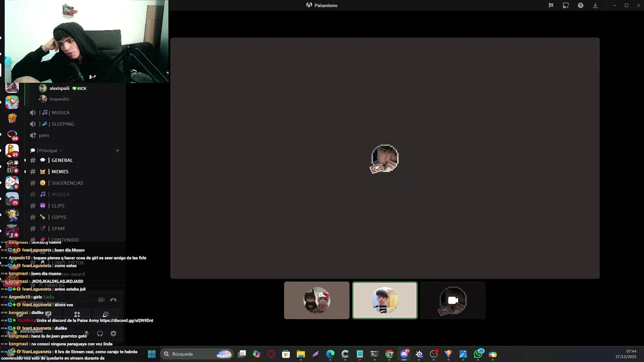Image resolution: width=644 pixels, height=362 pixels.
Task: Open the Discord inbox icon in title bar
Action: 566,6
